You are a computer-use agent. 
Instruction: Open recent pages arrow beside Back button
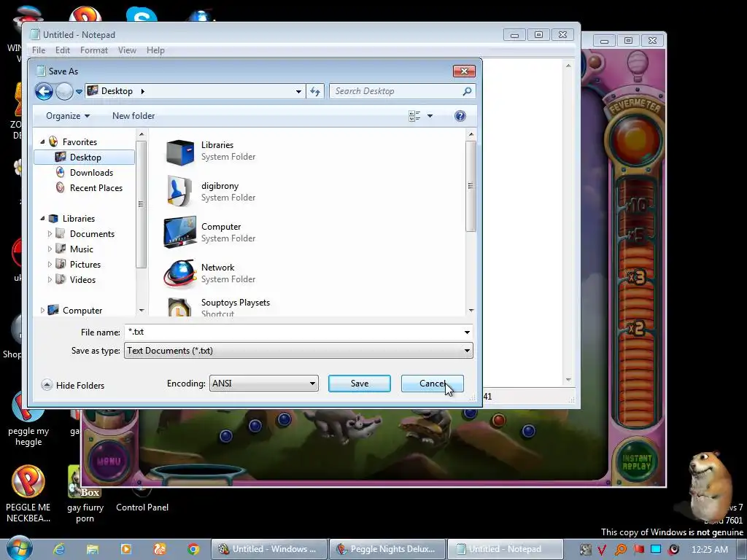(79, 92)
